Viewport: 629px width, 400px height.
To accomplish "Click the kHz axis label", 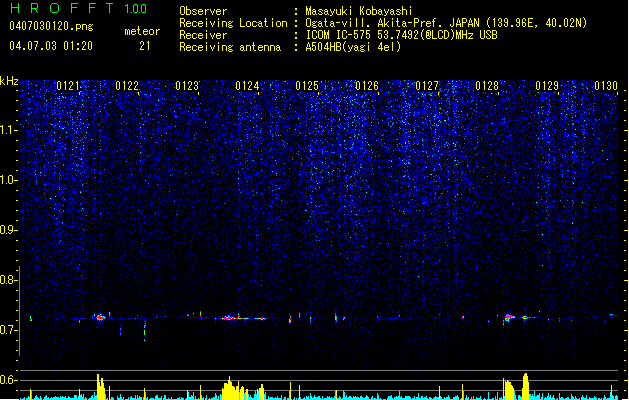I will pyautogui.click(x=9, y=81).
